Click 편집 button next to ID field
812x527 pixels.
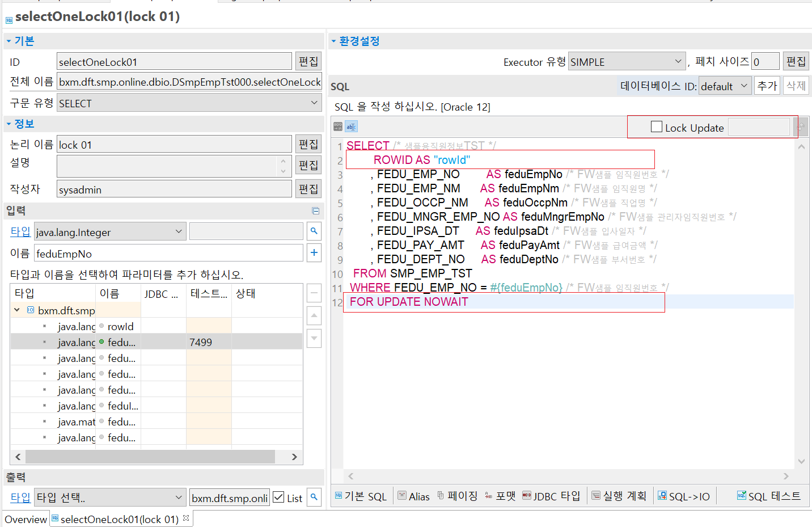coord(308,61)
